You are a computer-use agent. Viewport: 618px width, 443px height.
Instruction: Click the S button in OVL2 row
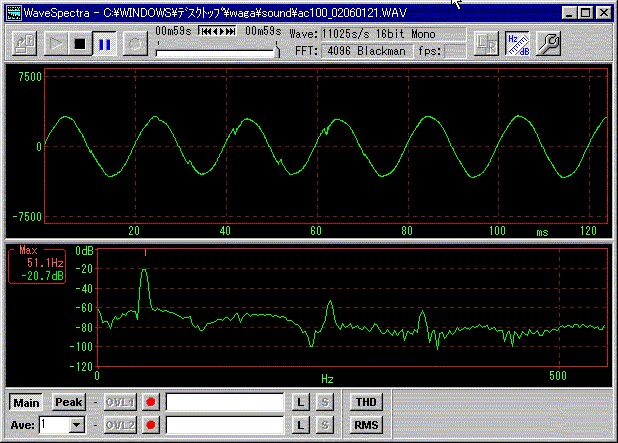(325, 425)
